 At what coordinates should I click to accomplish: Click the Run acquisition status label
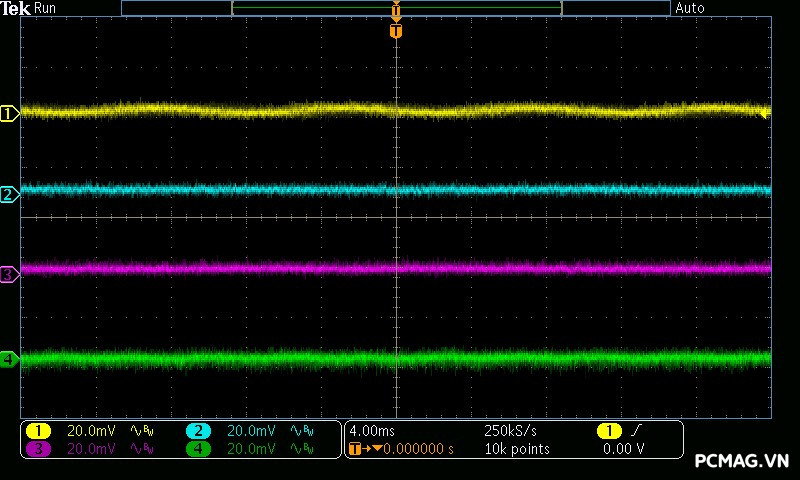(x=46, y=8)
